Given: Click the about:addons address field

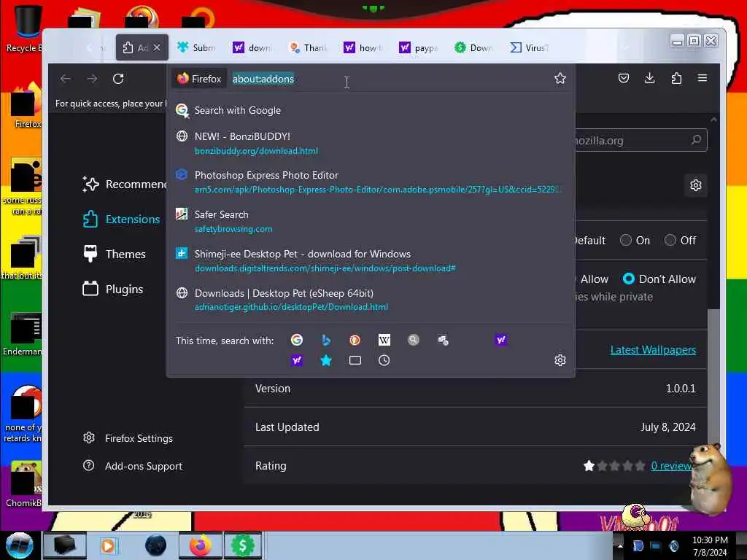Looking at the screenshot, I should 390,79.
